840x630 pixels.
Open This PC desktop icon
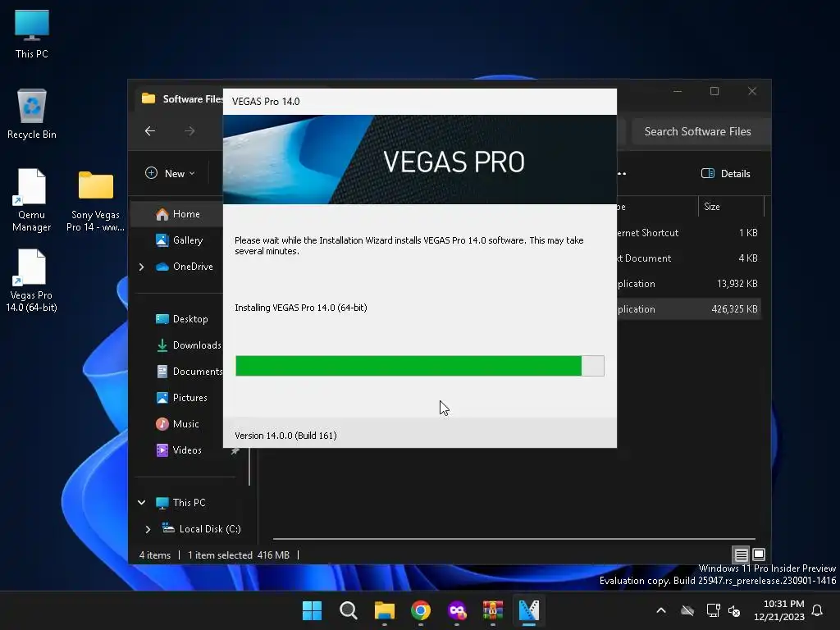point(32,33)
